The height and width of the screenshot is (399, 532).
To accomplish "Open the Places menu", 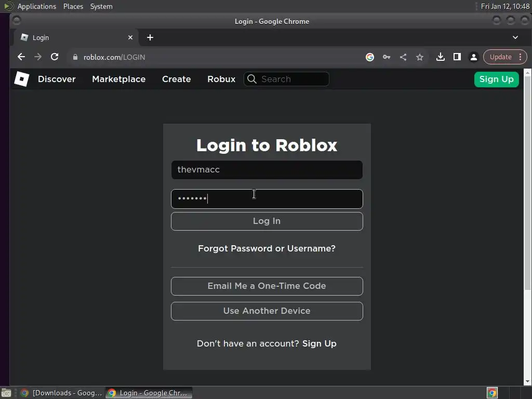I will [73, 6].
